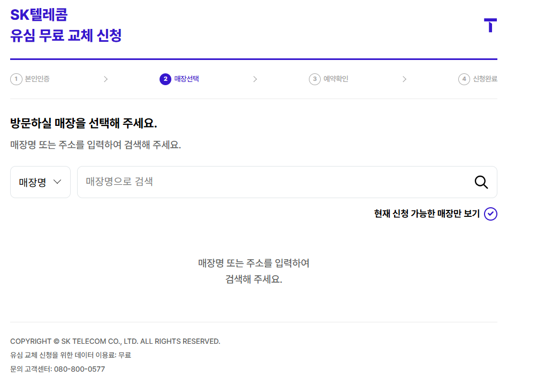Click the SK텔레콤 title text
This screenshot has height=392, width=537.
(39, 15)
